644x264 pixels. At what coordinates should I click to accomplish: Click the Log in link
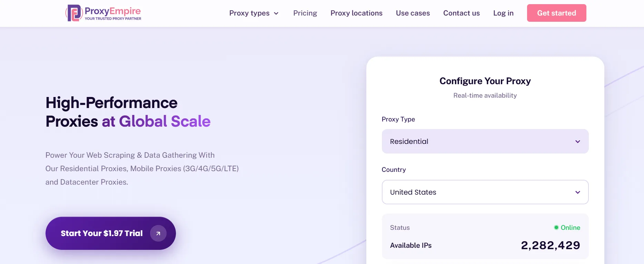click(503, 13)
